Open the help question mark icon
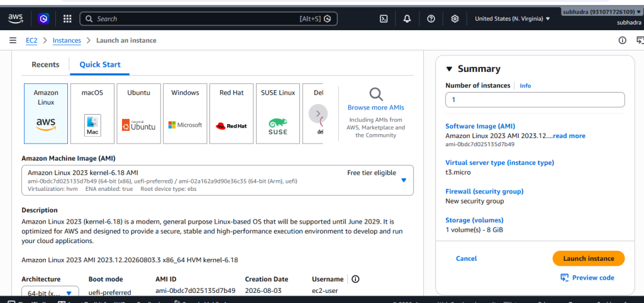 point(431,18)
